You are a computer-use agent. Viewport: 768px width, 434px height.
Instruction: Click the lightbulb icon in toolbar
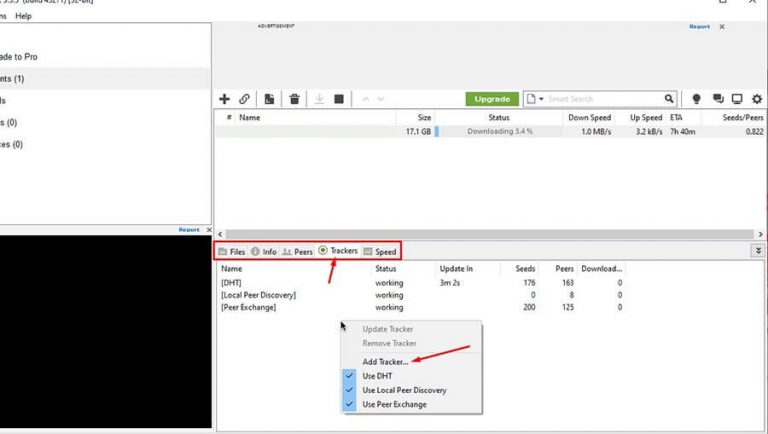(x=696, y=99)
